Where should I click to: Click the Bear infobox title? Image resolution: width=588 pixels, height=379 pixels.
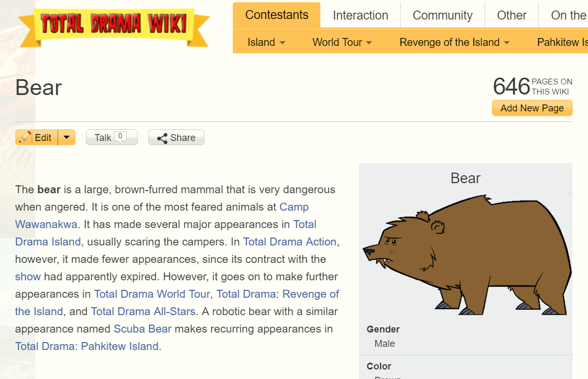coord(466,178)
